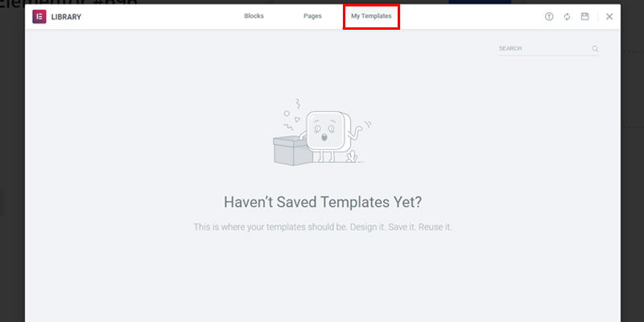Close the Library modal with the X
Image resolution: width=644 pixels, height=322 pixels.
click(x=609, y=16)
